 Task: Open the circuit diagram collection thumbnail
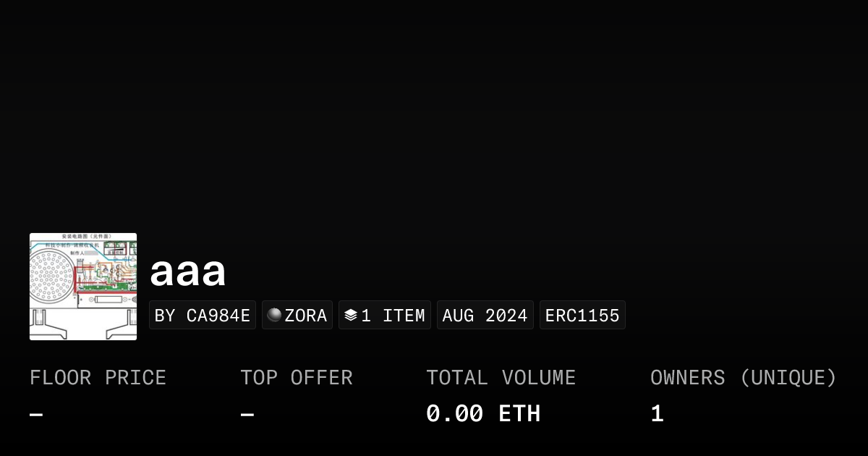tap(82, 286)
